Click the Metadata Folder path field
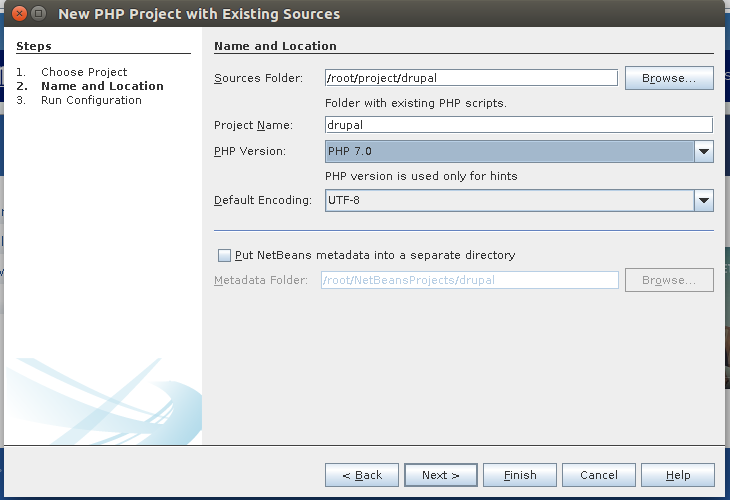Image resolution: width=730 pixels, height=500 pixels. [x=470, y=280]
